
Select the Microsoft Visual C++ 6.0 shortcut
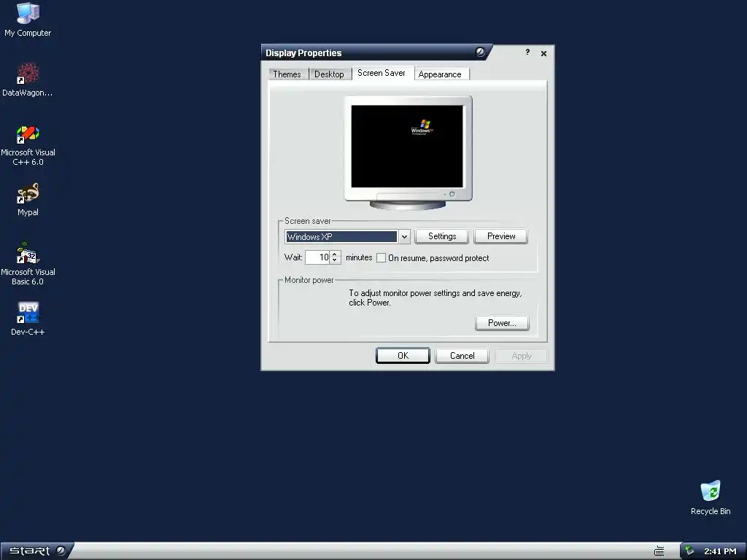pyautogui.click(x=28, y=145)
